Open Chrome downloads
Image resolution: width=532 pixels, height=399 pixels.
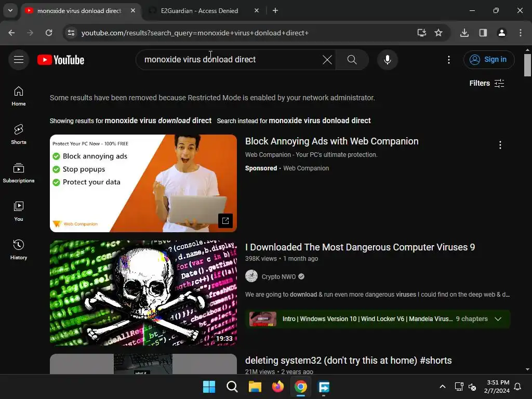tap(464, 33)
